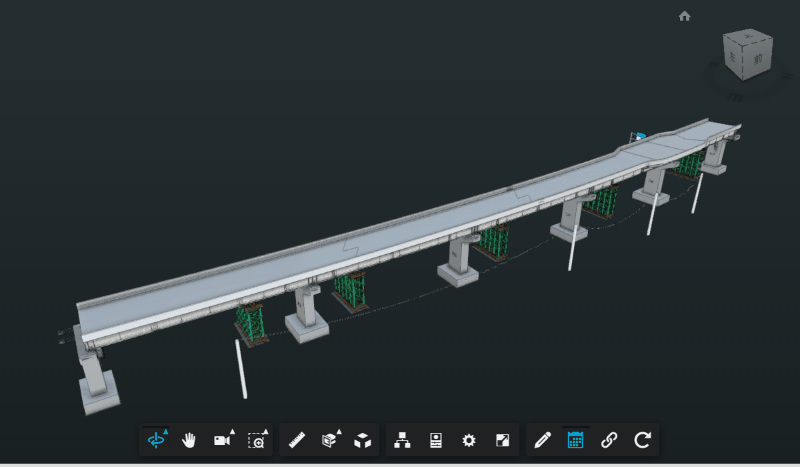Toggle the highlighted calendar schedule button
This screenshot has width=800, height=467.
coord(575,439)
